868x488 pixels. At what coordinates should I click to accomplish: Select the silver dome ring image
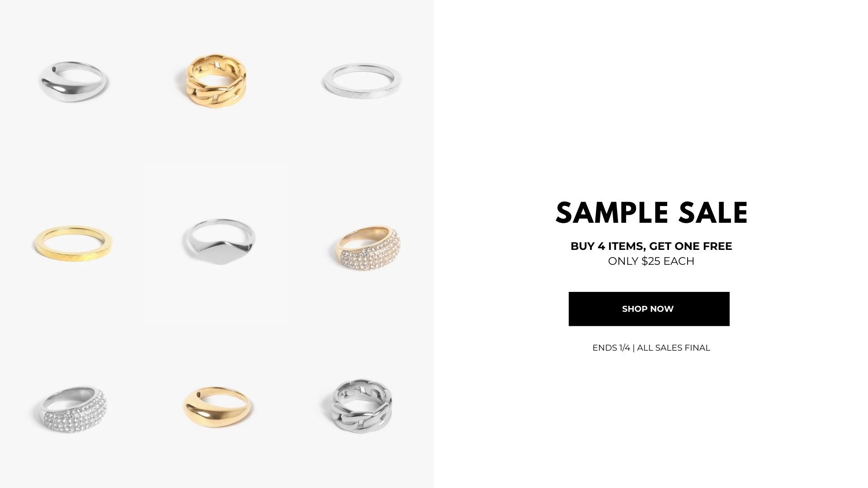click(73, 81)
